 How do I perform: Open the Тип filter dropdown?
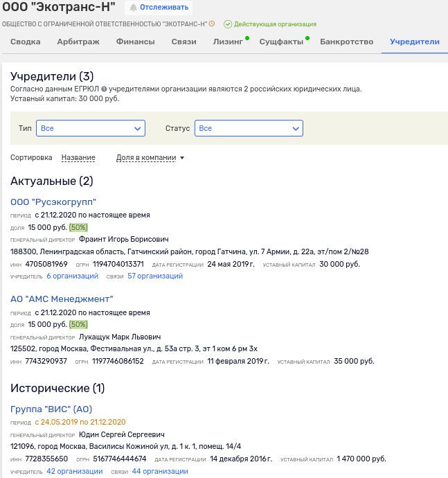(91, 128)
